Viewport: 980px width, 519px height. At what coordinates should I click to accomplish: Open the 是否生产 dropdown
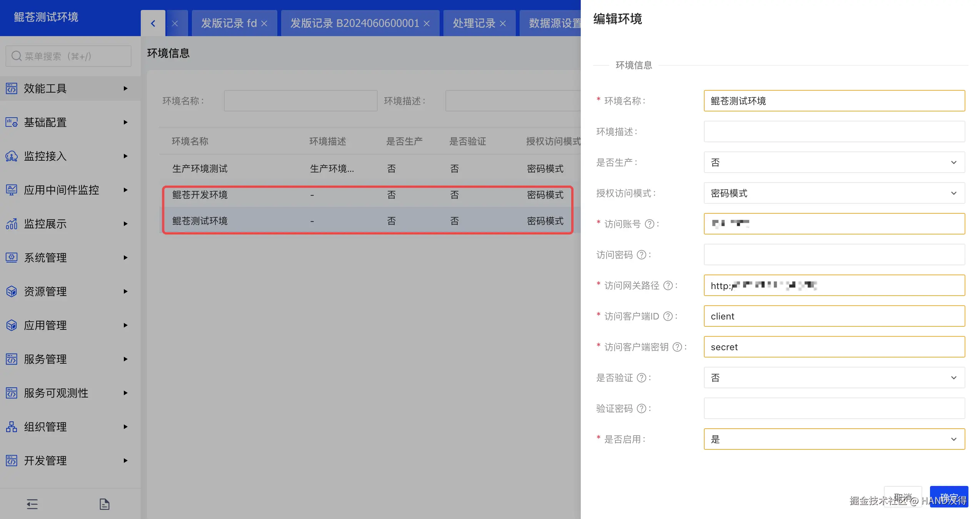834,163
